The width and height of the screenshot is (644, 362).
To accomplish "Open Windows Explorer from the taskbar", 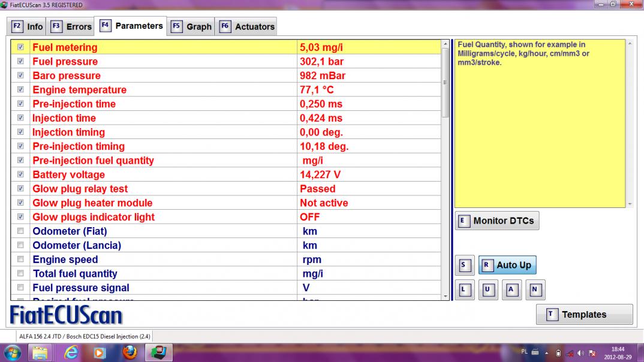I will coord(40,353).
